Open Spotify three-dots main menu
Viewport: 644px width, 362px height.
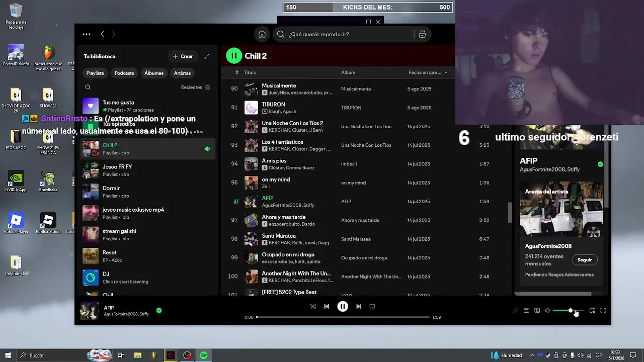[x=87, y=34]
